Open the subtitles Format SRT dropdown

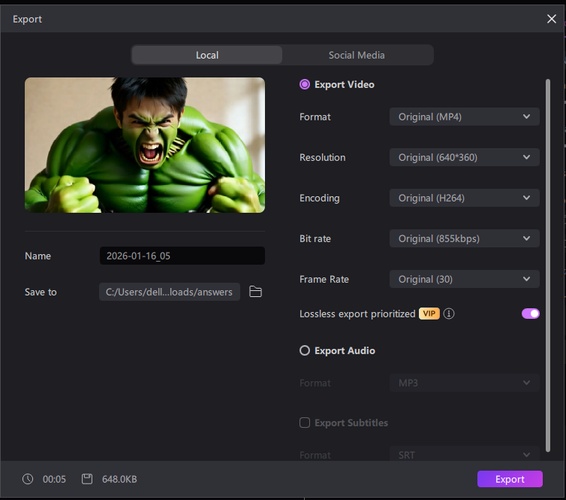(x=464, y=454)
